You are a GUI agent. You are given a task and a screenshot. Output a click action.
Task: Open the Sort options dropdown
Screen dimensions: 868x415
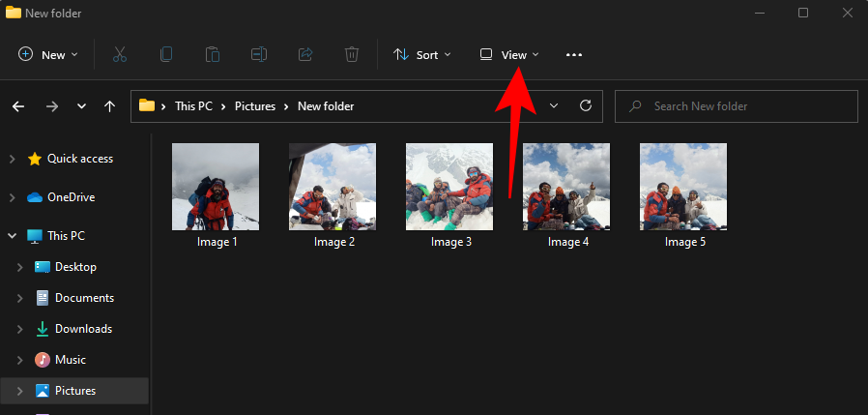(422, 55)
